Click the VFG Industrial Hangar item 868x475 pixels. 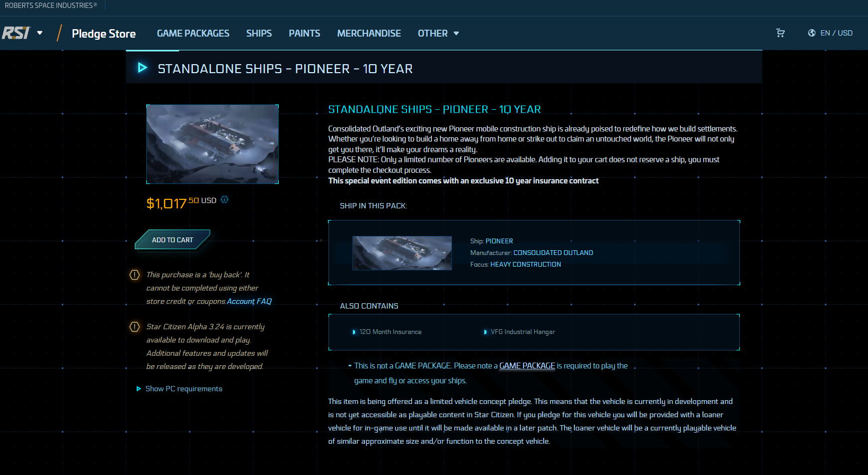[520, 332]
